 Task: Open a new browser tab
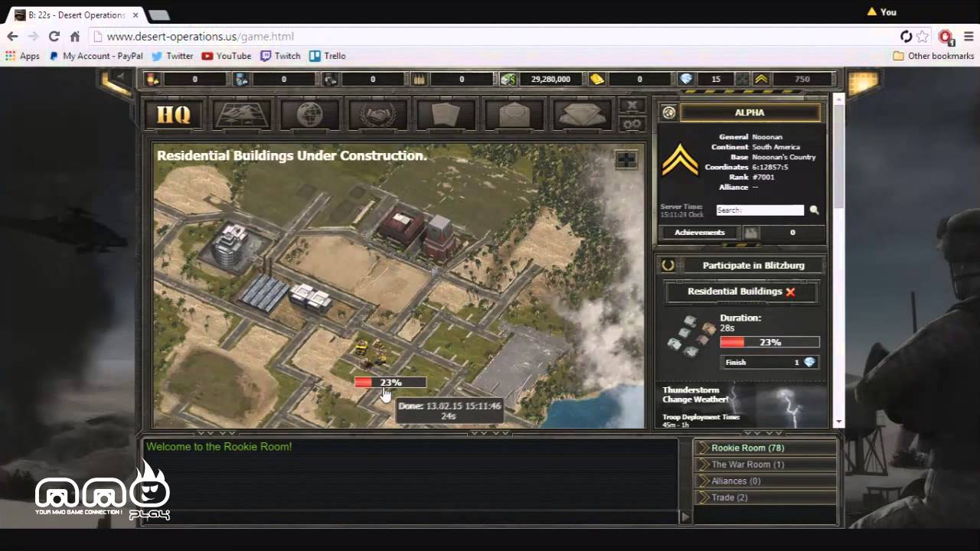[158, 15]
